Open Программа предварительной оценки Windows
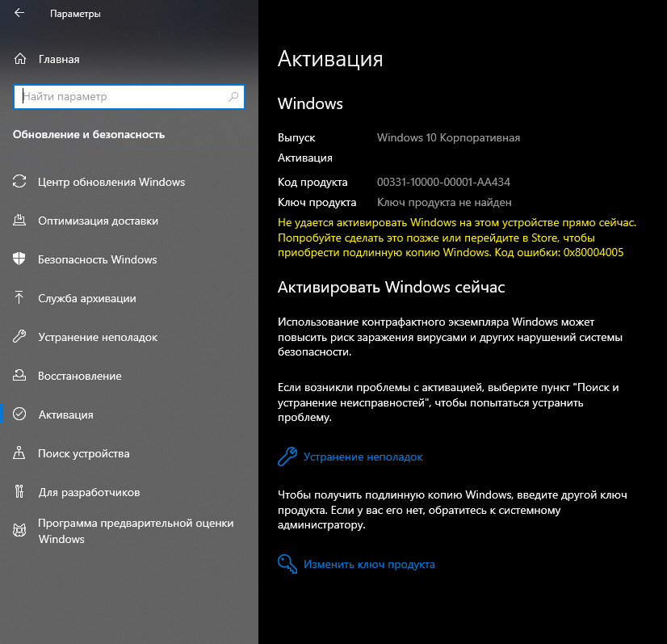Screen dimensions: 667x644 (136, 531)
